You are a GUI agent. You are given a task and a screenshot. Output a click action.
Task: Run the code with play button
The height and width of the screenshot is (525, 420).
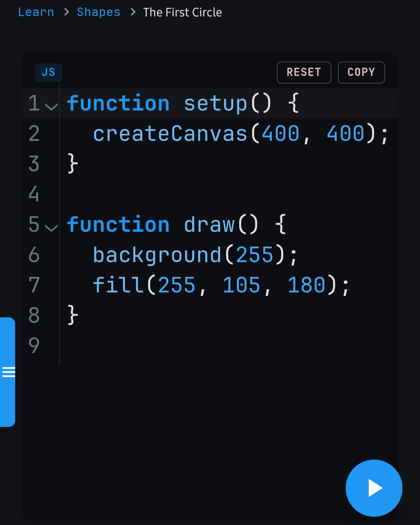374,488
